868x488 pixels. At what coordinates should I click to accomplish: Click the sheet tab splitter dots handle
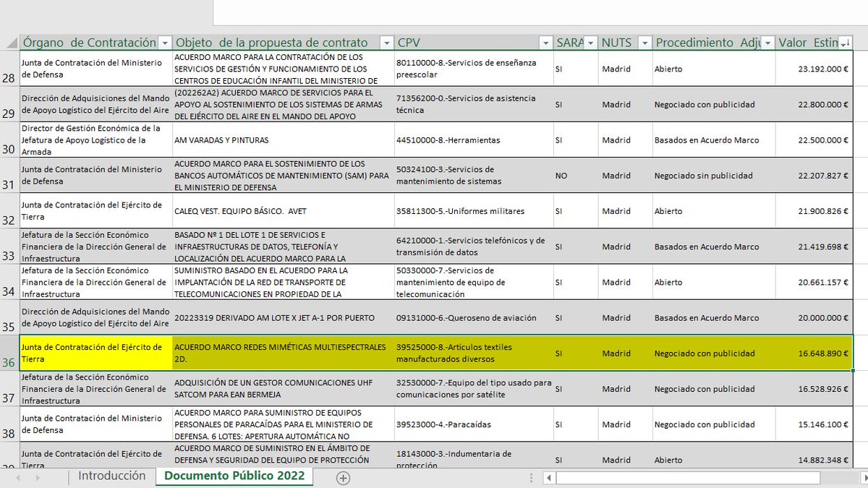(532, 478)
